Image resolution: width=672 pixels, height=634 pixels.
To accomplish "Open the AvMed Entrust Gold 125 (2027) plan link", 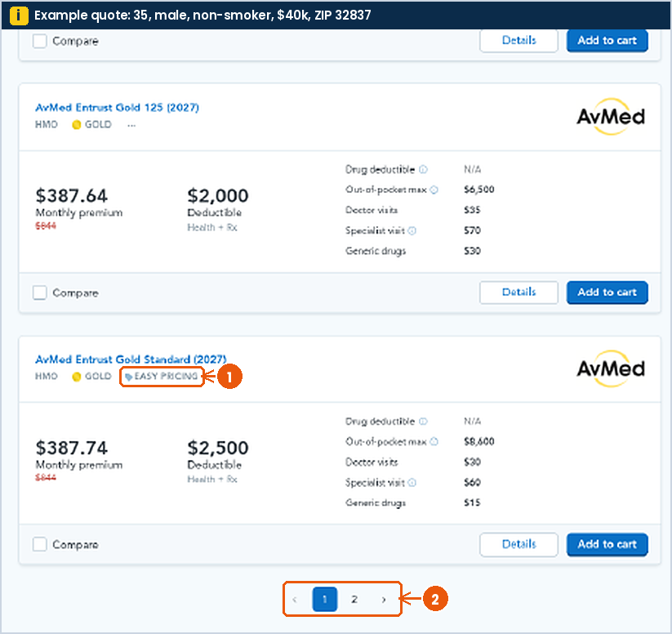I will [x=117, y=107].
